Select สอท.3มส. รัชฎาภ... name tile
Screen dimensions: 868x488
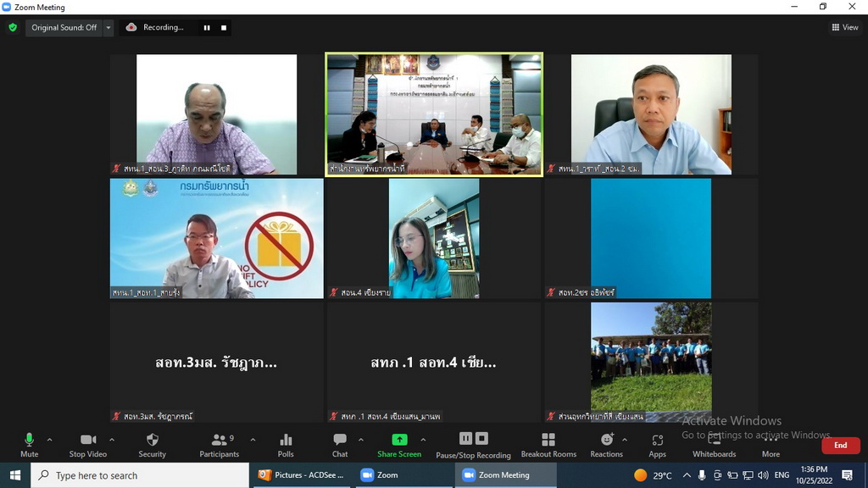pos(216,363)
